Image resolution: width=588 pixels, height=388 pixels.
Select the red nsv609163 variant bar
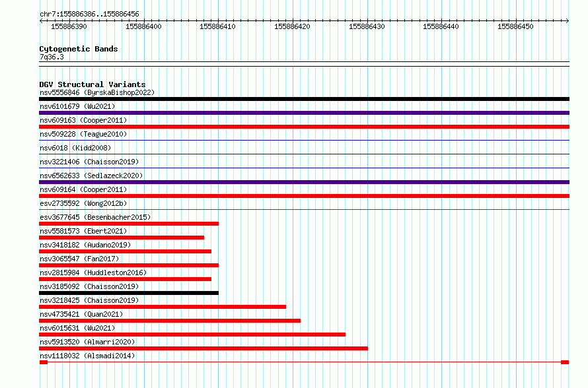tap(304, 127)
